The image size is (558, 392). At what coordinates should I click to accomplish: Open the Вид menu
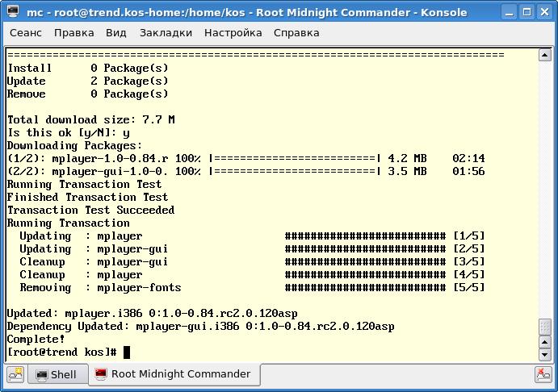[x=116, y=33]
